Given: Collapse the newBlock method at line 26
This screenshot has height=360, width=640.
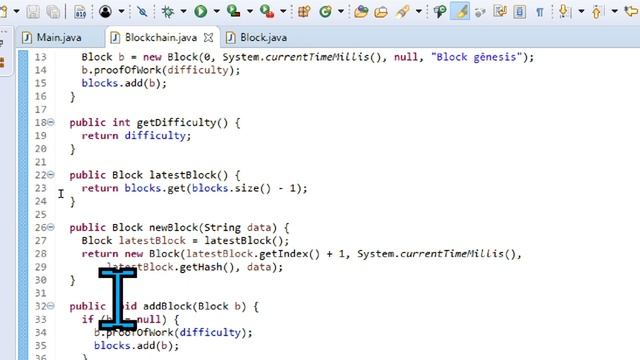Looking at the screenshot, I should point(51,227).
